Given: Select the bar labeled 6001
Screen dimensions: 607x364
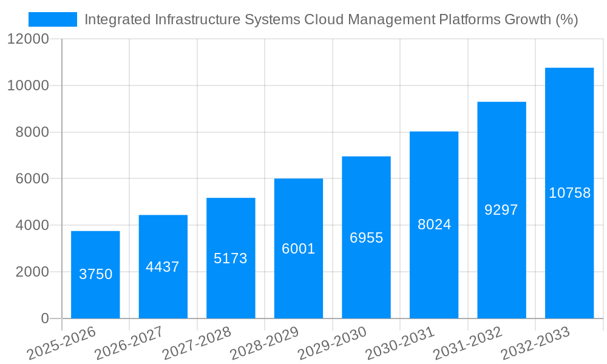Looking at the screenshot, I should click(x=298, y=249).
